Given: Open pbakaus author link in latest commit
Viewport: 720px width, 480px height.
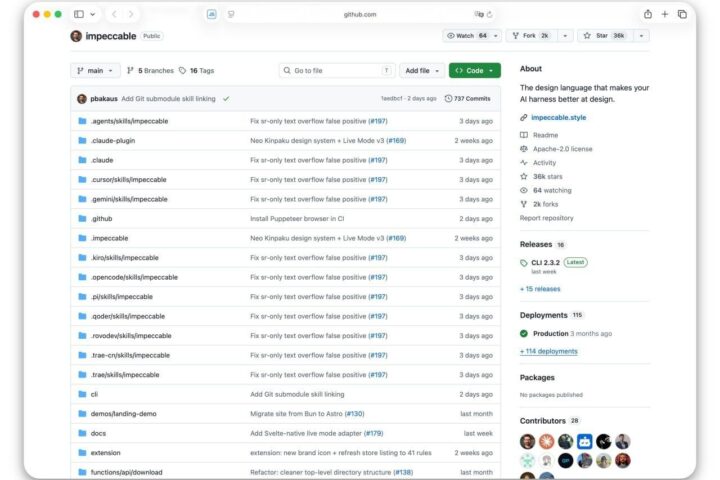Looking at the screenshot, I should click(x=104, y=98).
